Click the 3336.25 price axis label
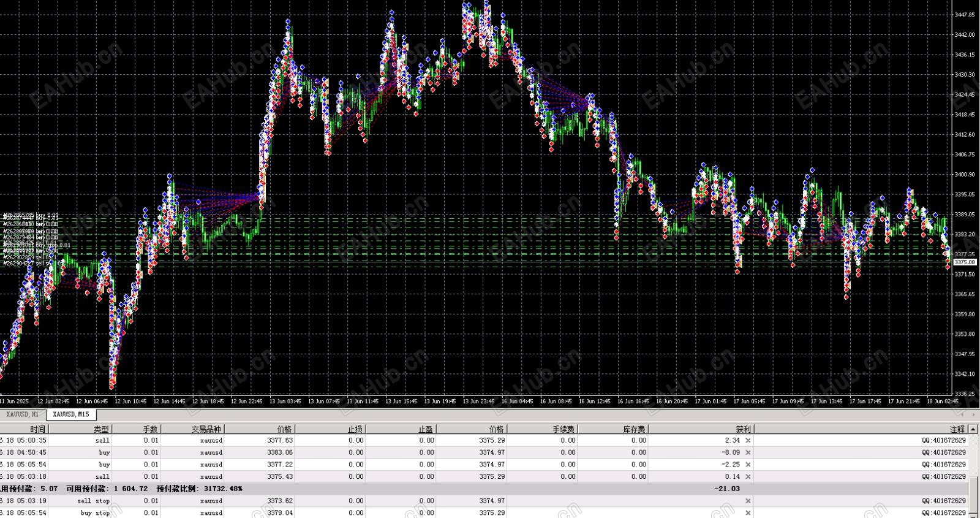The width and height of the screenshot is (980, 518). (965, 394)
